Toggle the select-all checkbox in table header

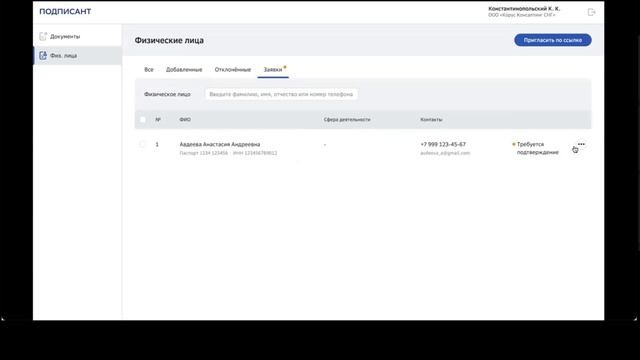[142, 120]
